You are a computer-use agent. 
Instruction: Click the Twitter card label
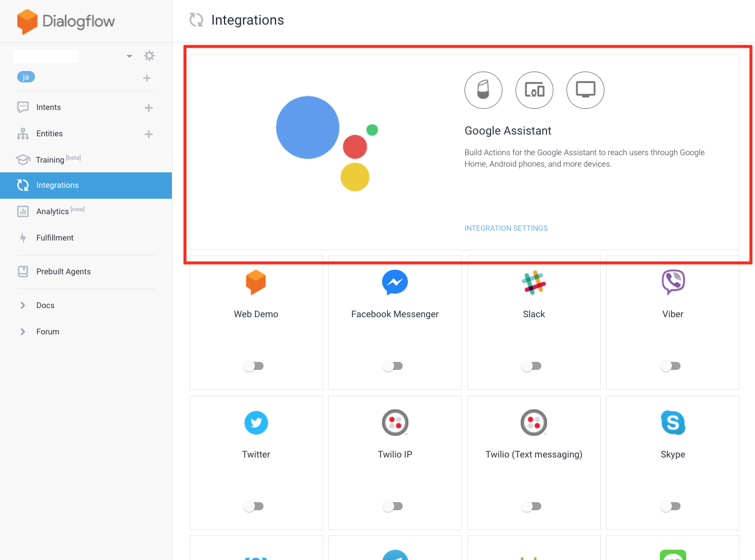click(x=256, y=454)
